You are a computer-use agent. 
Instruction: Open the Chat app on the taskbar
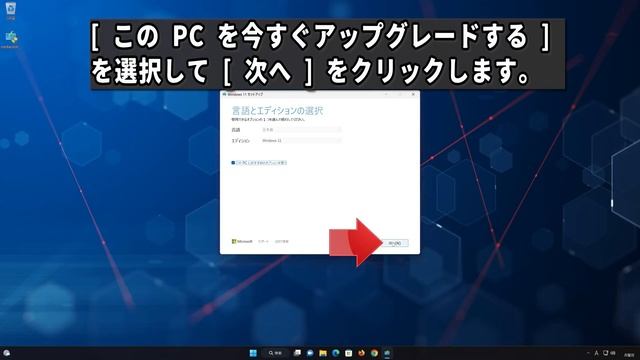310,353
